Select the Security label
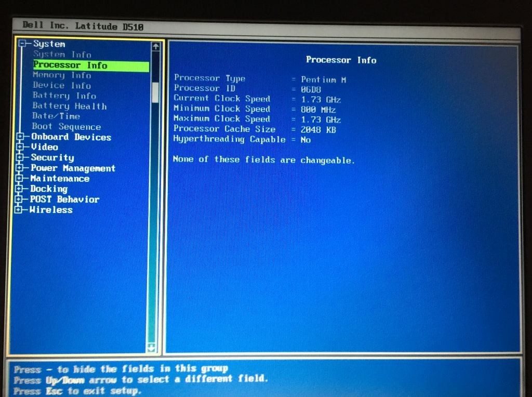 point(52,158)
